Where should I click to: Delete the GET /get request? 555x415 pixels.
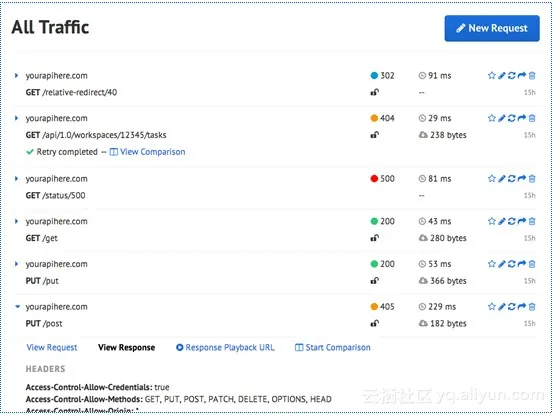(x=532, y=221)
